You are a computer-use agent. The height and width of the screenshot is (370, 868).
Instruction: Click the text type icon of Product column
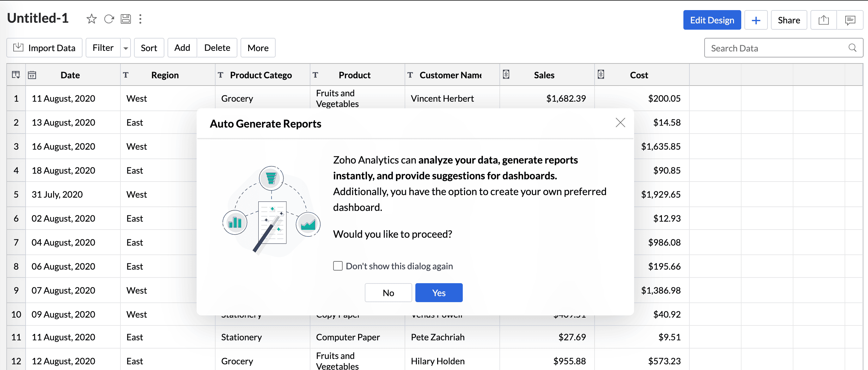pyautogui.click(x=315, y=75)
